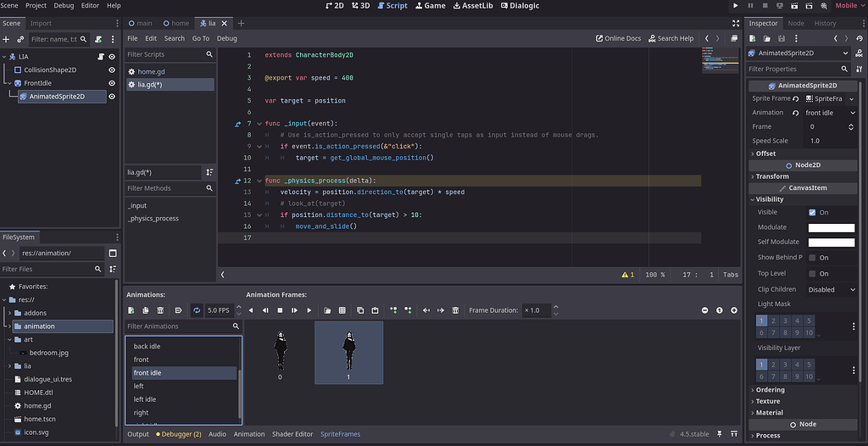
Task: Open the script editor Go To menu
Action: 200,38
